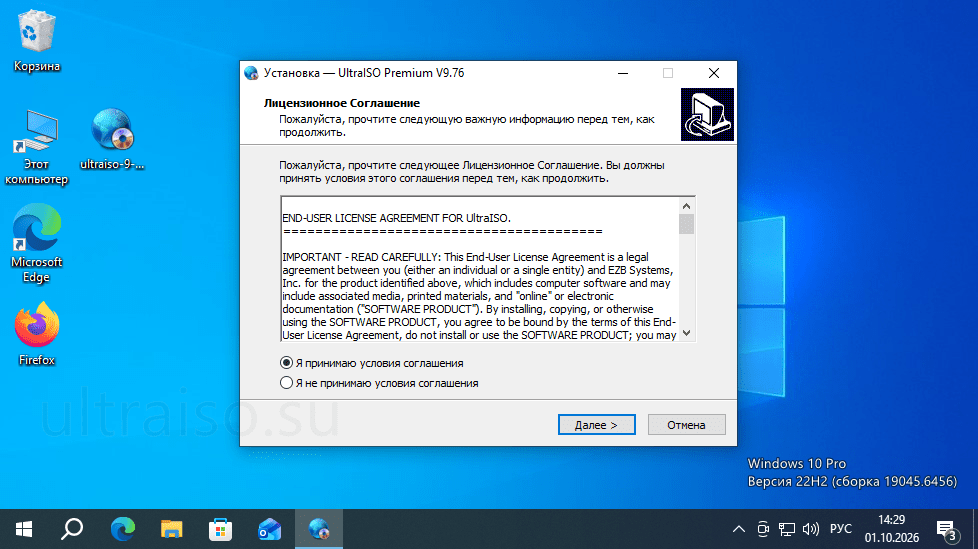Click 'END-USER LICENSE AGREEMENT FOR UltraISO.' line
Viewport: 978px width, 549px height.
click(396, 218)
